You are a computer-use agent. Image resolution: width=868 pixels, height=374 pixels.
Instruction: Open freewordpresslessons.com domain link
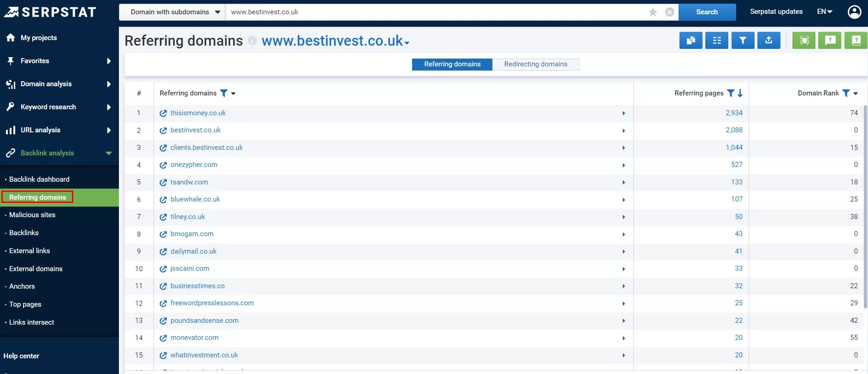click(x=212, y=303)
